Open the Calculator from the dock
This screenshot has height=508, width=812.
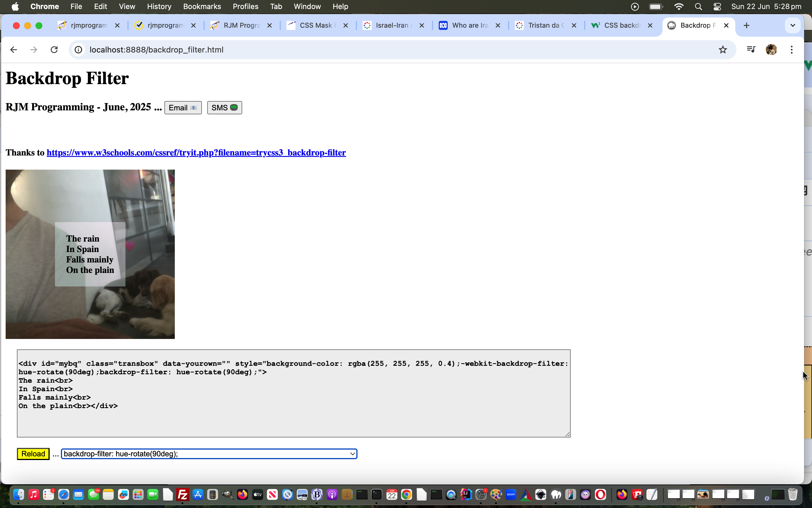[212, 494]
